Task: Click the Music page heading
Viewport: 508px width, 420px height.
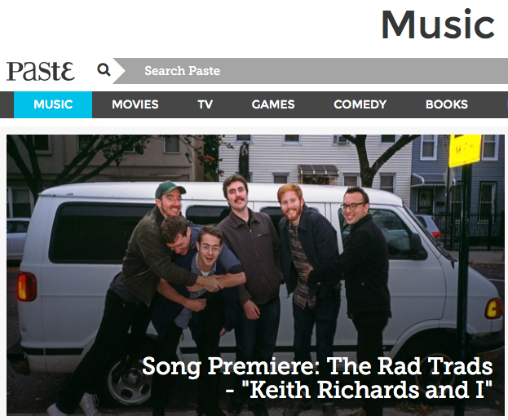Action: (438, 24)
